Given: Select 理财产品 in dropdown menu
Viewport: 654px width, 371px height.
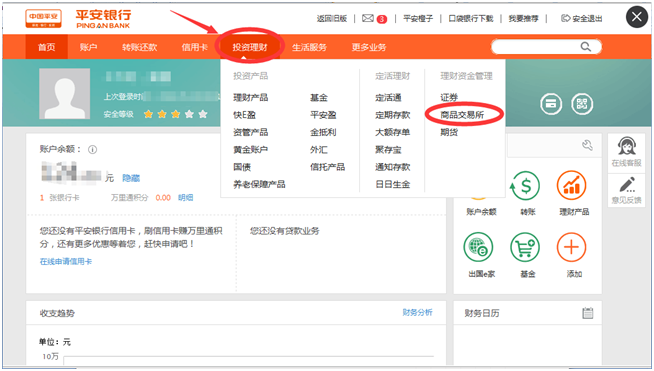Looking at the screenshot, I should coord(251,98).
